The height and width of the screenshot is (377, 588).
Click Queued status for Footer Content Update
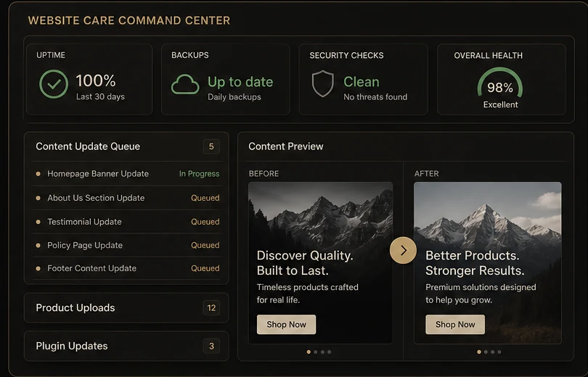point(205,268)
